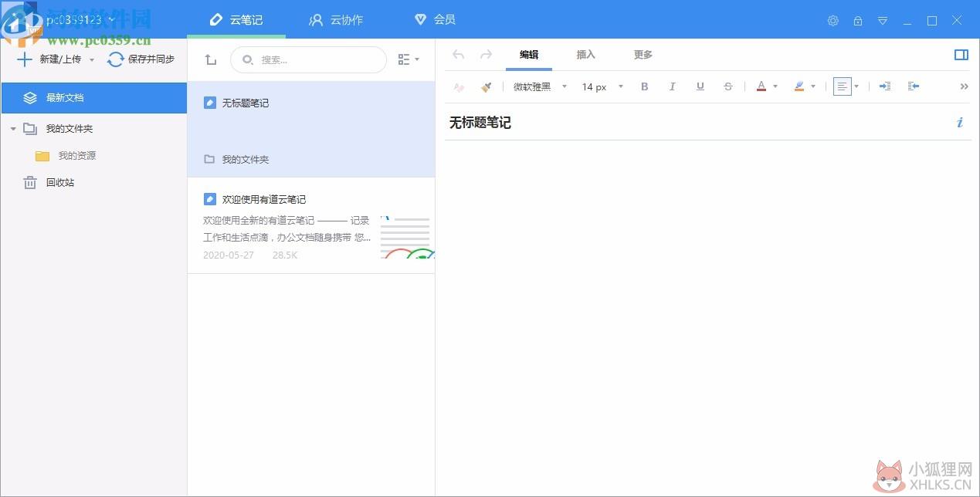This screenshot has height=497, width=980.
Task: Select the format painter brush
Action: pos(486,87)
